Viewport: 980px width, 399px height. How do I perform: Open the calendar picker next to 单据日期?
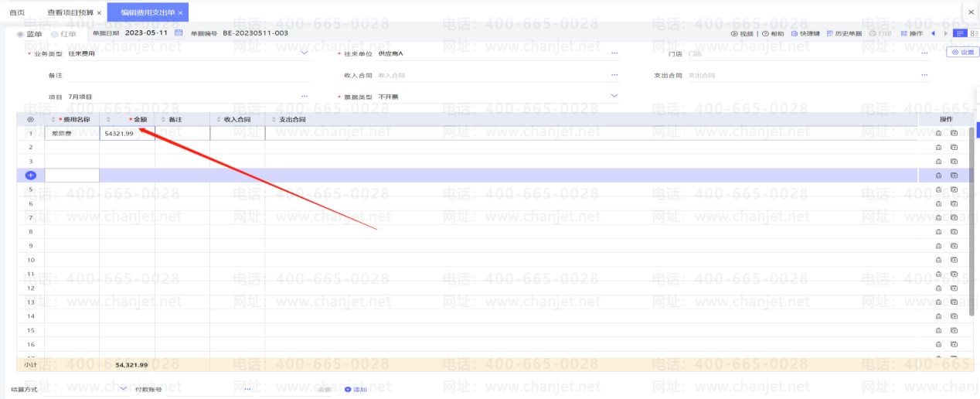179,33
